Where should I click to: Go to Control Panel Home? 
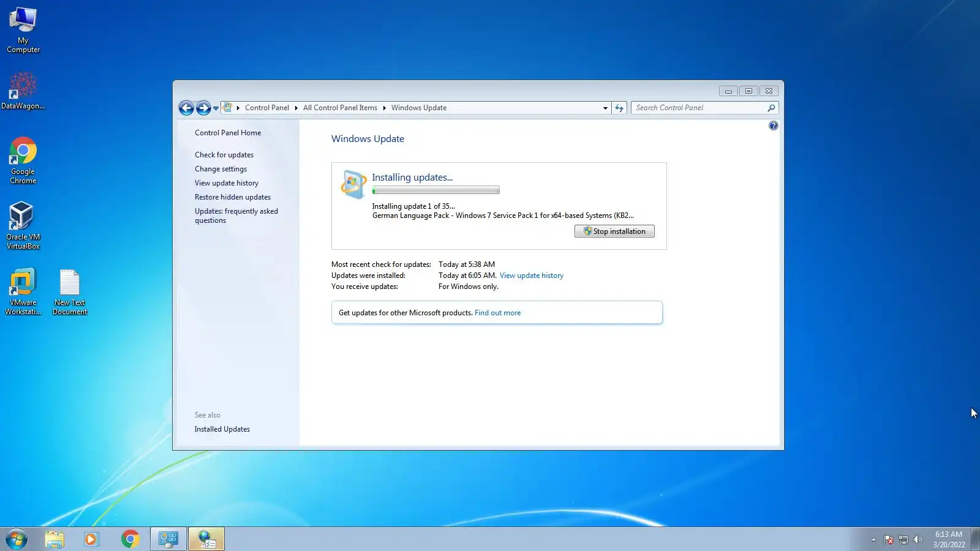click(228, 133)
